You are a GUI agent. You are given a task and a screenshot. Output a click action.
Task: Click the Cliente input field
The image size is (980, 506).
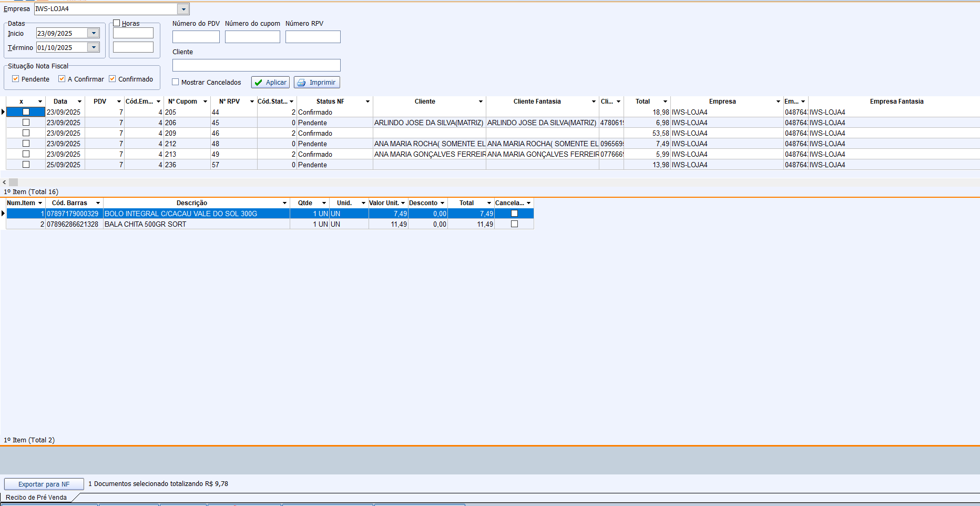[x=256, y=65]
